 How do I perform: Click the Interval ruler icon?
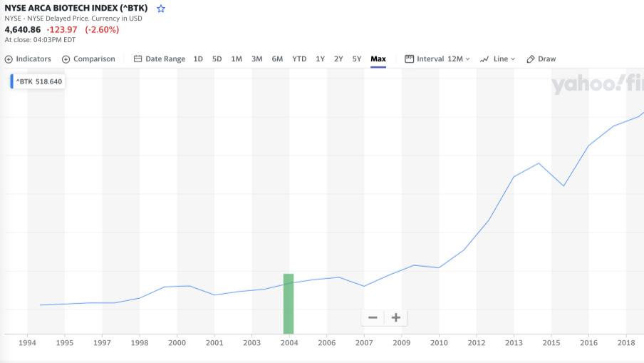tap(409, 58)
